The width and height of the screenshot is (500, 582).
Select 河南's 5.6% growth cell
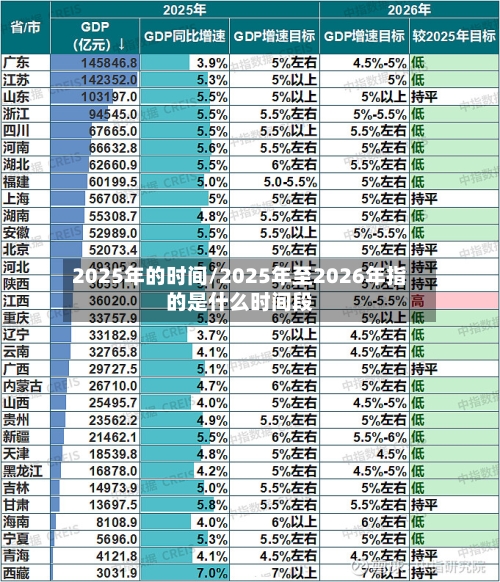tap(184, 148)
